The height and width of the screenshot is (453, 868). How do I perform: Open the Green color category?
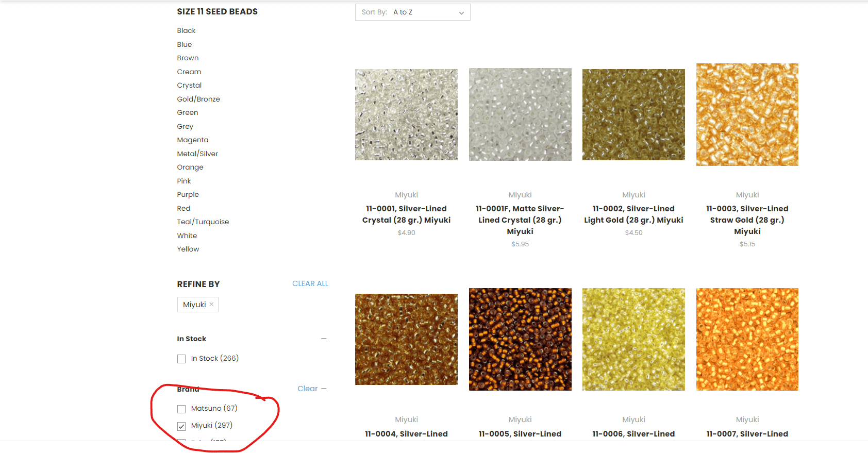[x=187, y=112]
